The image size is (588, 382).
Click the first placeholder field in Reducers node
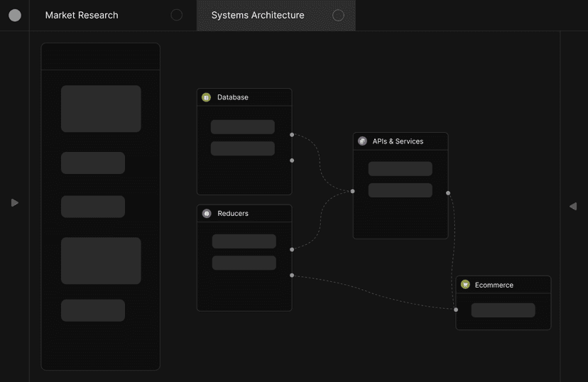coord(244,241)
